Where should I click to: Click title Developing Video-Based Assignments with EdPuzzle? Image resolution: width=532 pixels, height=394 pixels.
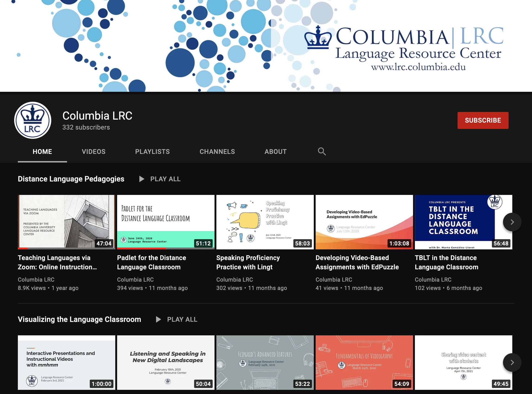pos(357,262)
